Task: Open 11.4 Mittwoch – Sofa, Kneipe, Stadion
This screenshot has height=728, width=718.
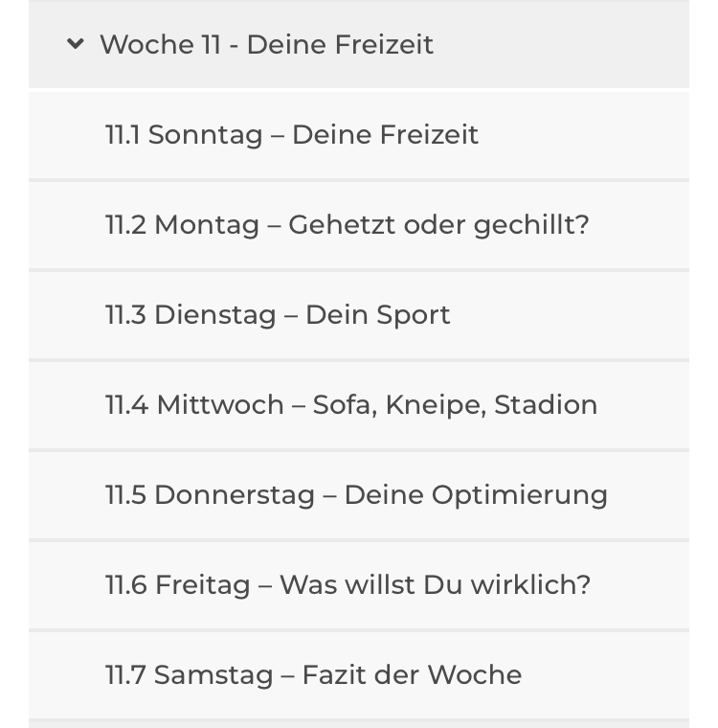Action: tap(359, 405)
